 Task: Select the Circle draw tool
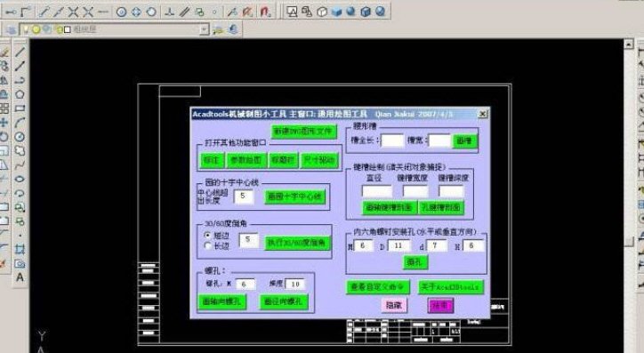coord(20,137)
